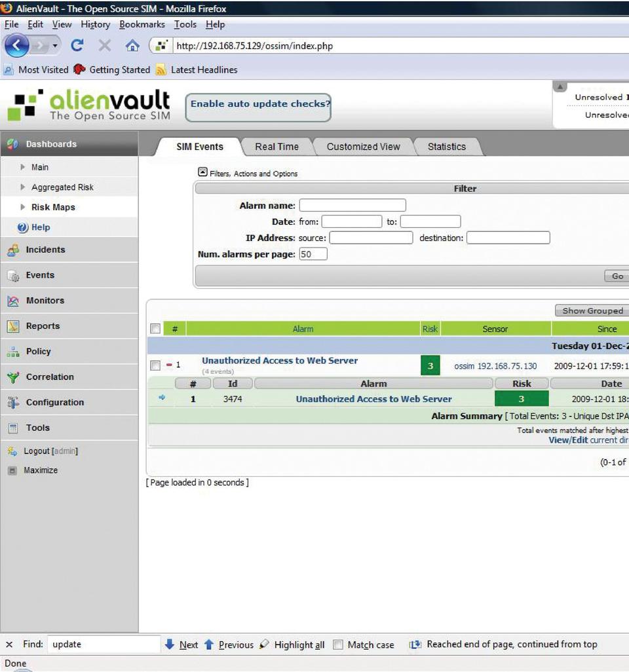Enable the Match case checkbox
The height and width of the screenshot is (672, 629).
point(338,644)
